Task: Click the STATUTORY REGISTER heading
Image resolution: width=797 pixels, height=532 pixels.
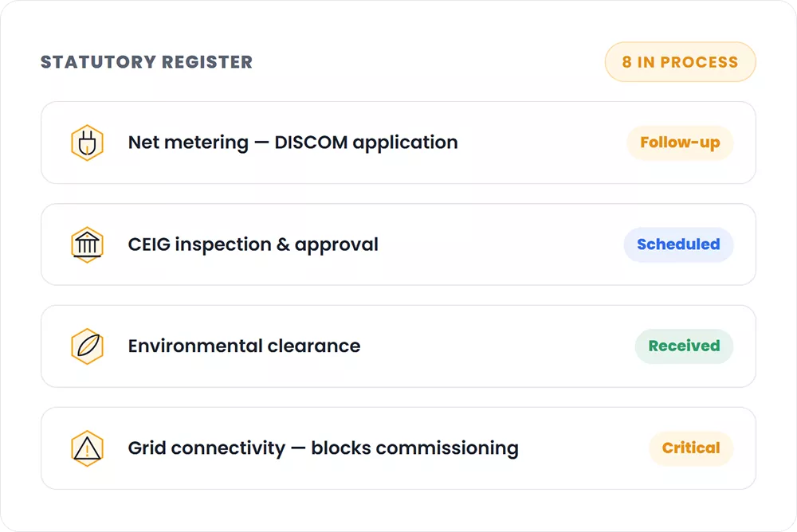Action: tap(147, 62)
